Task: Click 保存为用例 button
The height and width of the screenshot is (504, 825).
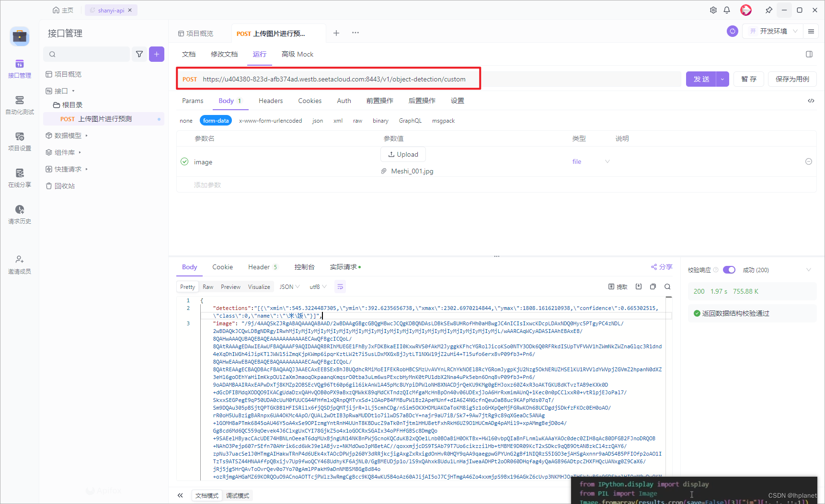Action: coord(792,79)
